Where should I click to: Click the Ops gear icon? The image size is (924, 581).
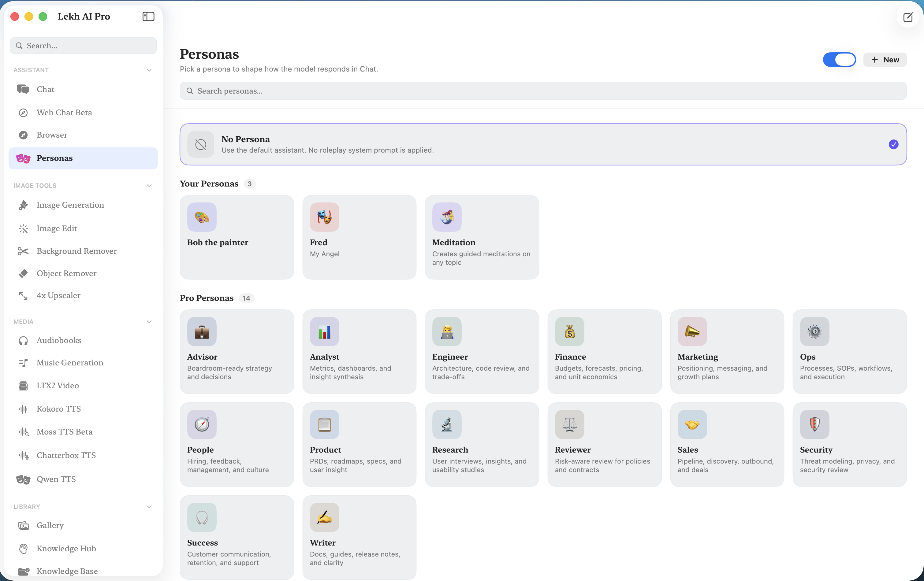pyautogui.click(x=815, y=331)
